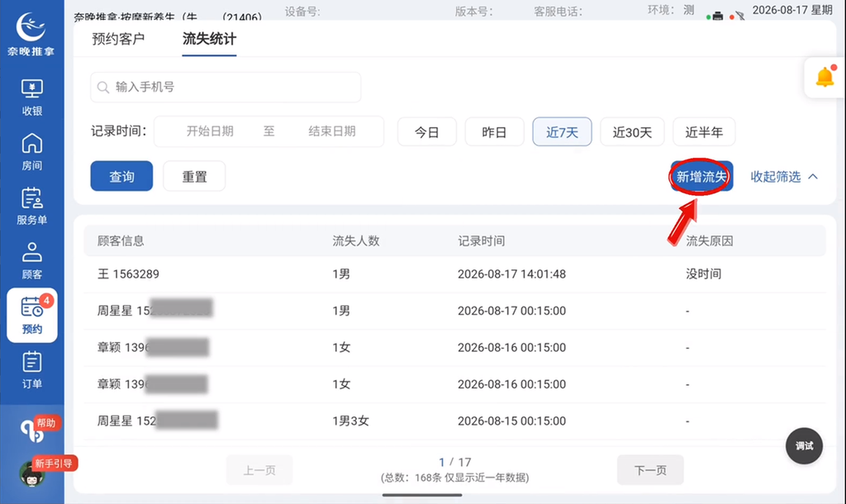Open the 订单 orders section
Screen dimensions: 846x504
click(32, 370)
